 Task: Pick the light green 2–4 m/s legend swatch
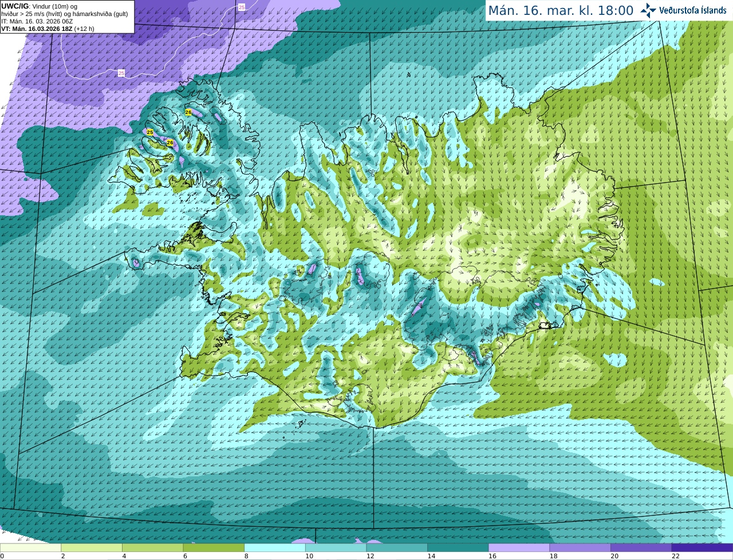92,547
